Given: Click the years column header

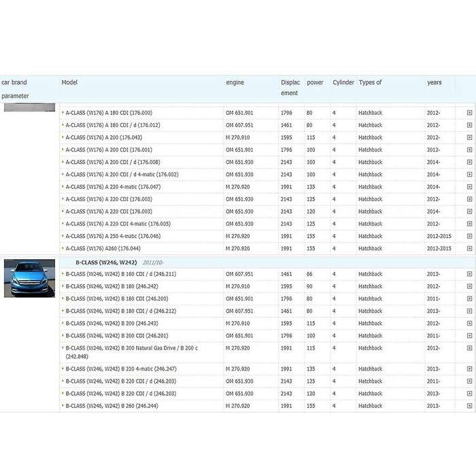Looking at the screenshot, I should pos(435,82).
